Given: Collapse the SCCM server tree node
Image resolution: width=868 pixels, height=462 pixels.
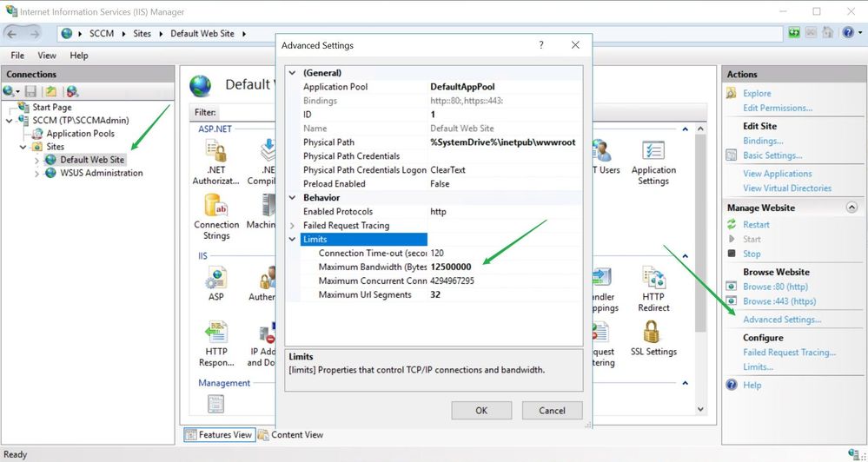Looking at the screenshot, I should pos(10,120).
